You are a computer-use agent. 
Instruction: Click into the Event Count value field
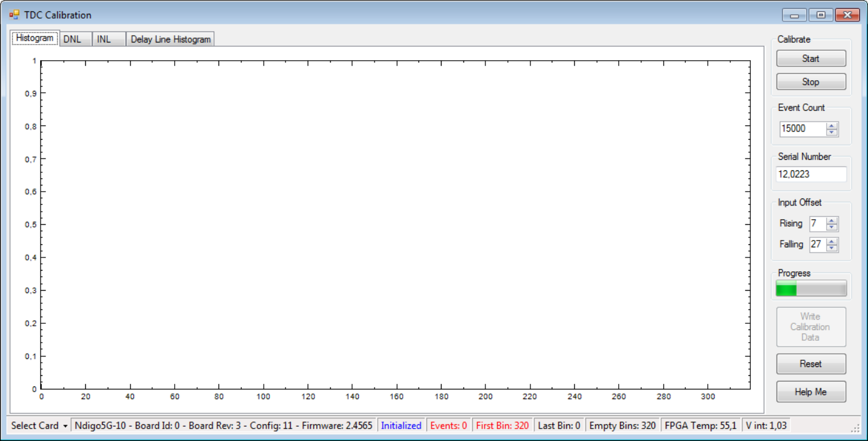coord(803,128)
